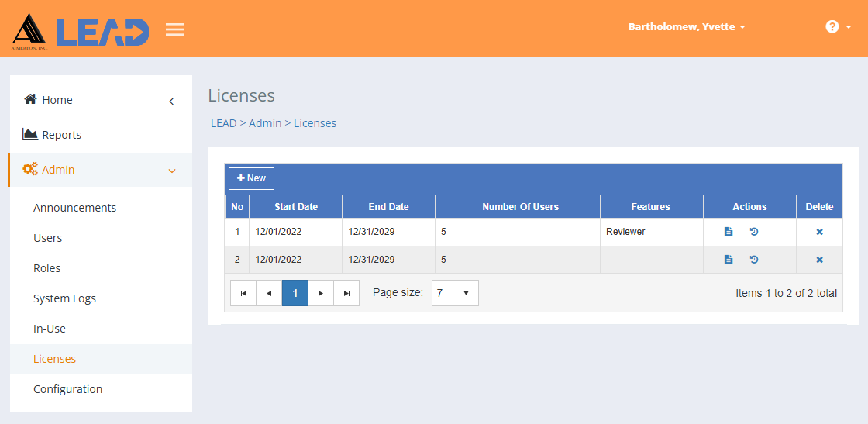Select page 1 in the pager

(x=295, y=293)
